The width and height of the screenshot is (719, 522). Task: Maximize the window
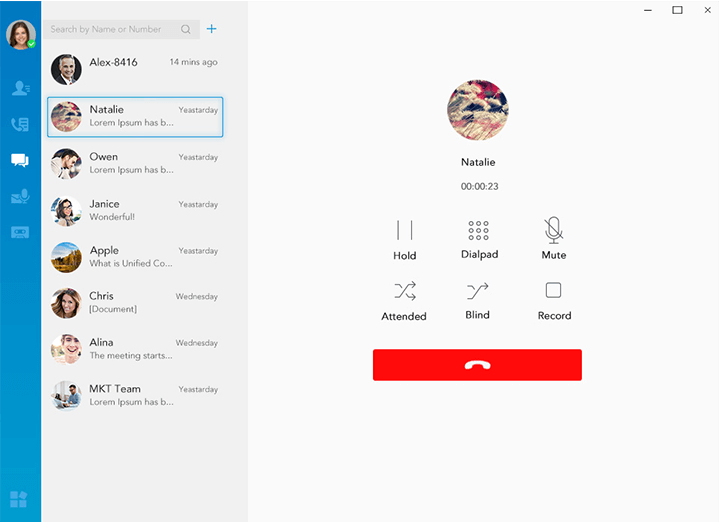click(x=677, y=10)
